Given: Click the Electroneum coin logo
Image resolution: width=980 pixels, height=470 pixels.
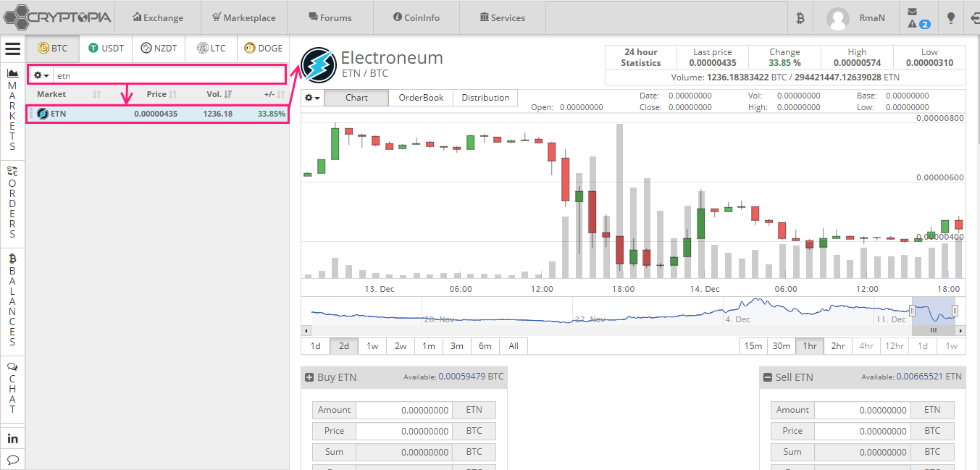Looking at the screenshot, I should point(318,64).
